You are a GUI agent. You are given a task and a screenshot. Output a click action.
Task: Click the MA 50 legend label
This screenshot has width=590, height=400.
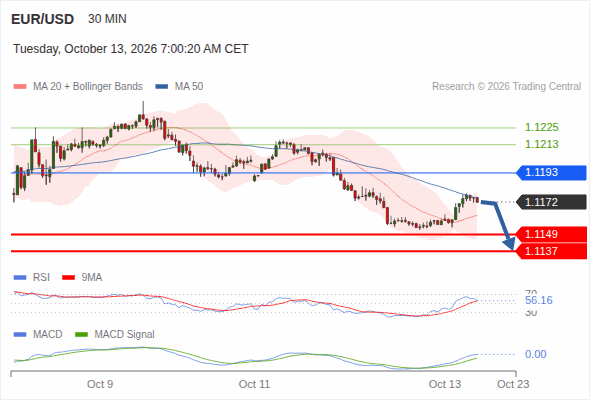coord(189,87)
